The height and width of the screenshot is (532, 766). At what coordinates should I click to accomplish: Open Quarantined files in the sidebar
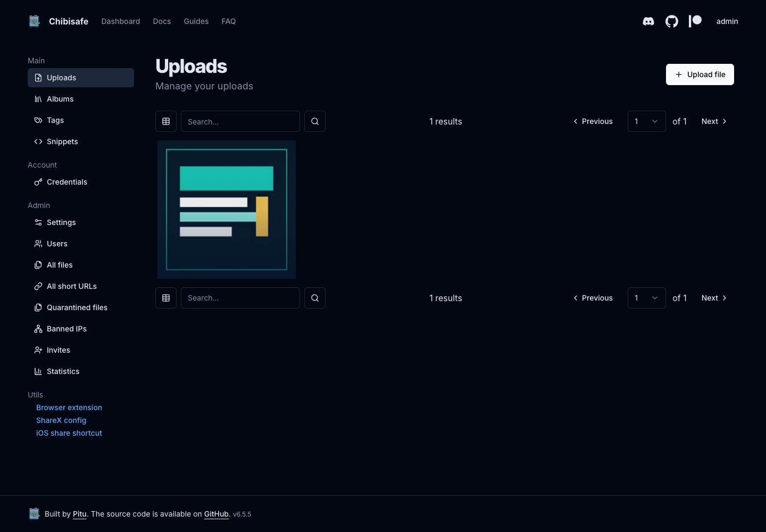[x=81, y=307]
